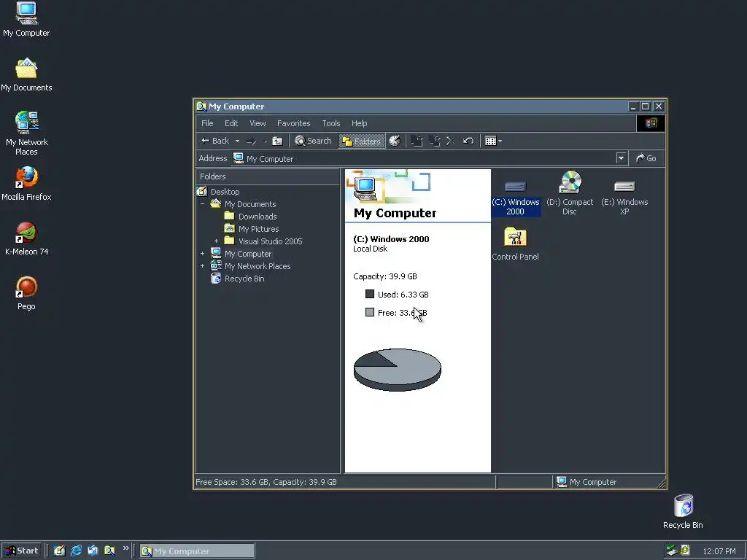This screenshot has height=560, width=747.
Task: Click the status bar free space text
Action: pyautogui.click(x=266, y=482)
